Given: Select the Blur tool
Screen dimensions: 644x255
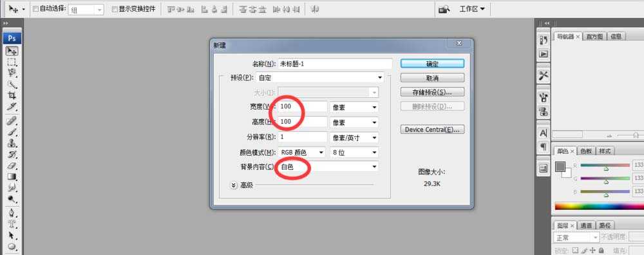Looking at the screenshot, I should pos(12,187).
